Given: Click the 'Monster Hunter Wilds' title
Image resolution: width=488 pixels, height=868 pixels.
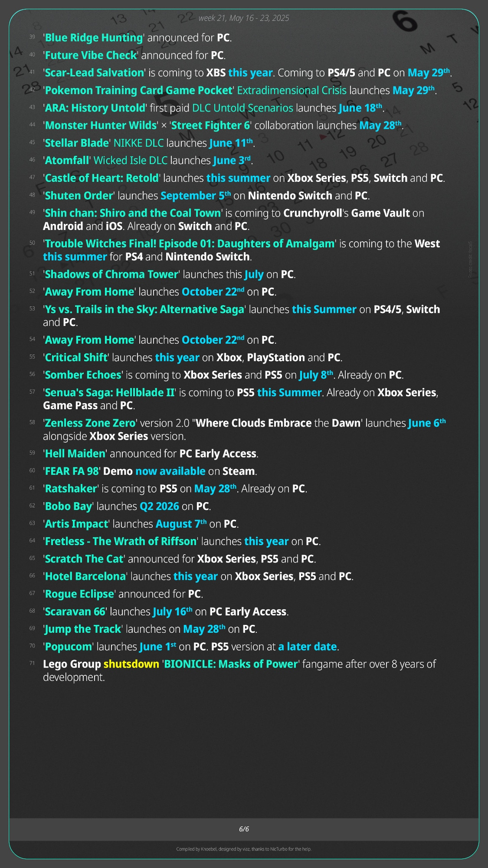Looking at the screenshot, I should tap(101, 125).
